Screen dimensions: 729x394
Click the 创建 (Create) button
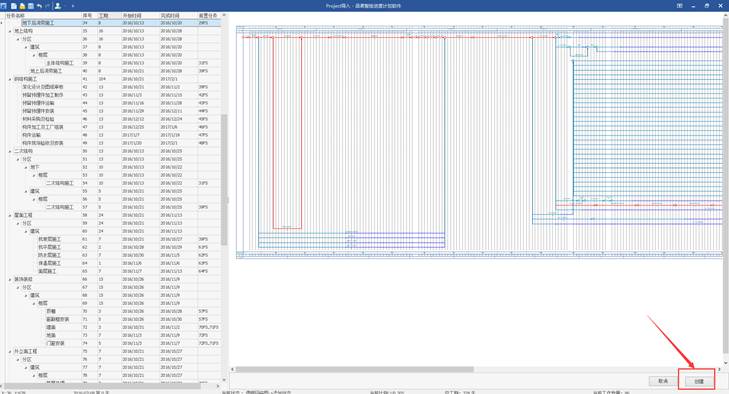[698, 381]
